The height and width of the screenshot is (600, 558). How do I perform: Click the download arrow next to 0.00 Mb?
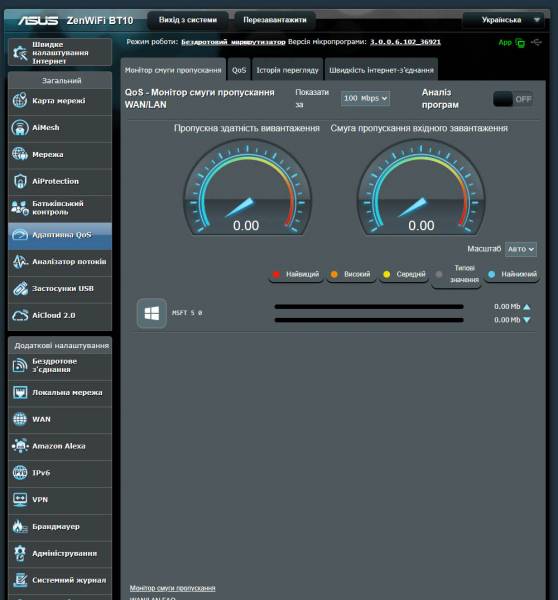(x=527, y=320)
